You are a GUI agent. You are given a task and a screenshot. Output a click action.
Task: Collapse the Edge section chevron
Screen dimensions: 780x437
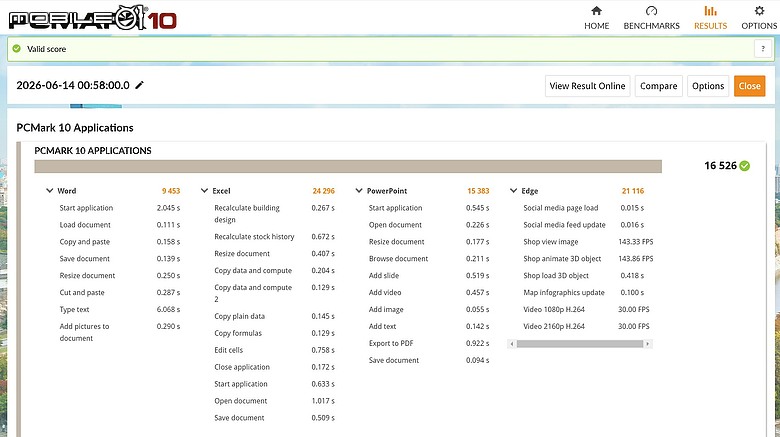click(513, 191)
